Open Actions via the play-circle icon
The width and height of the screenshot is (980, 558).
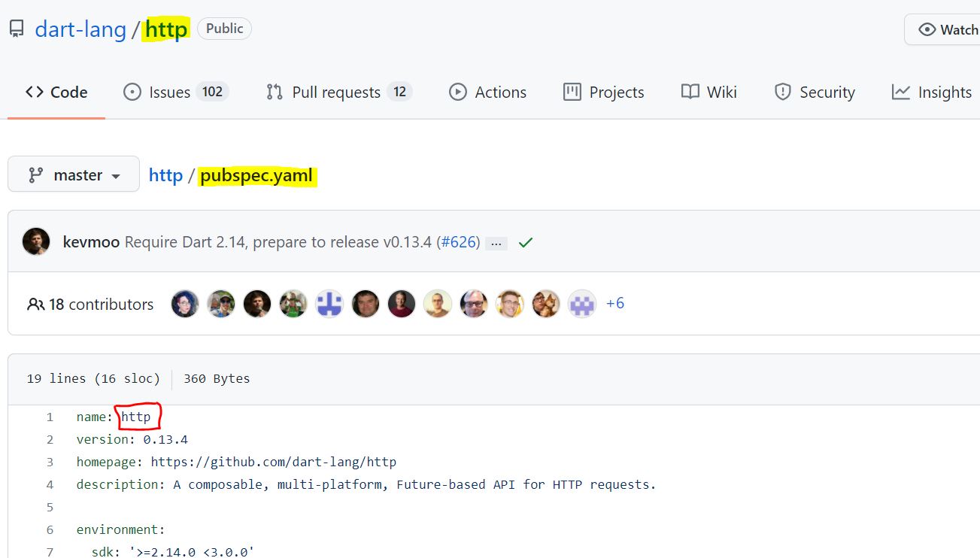click(459, 92)
